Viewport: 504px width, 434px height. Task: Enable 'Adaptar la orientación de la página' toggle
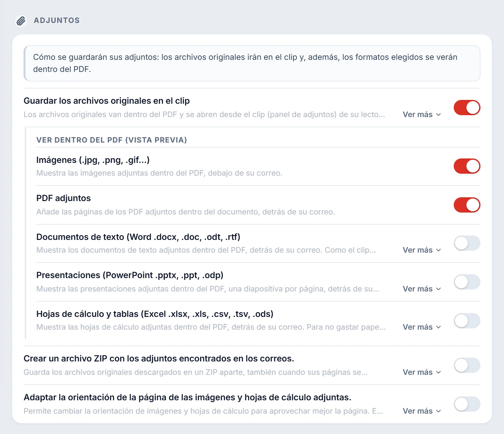[467, 404]
